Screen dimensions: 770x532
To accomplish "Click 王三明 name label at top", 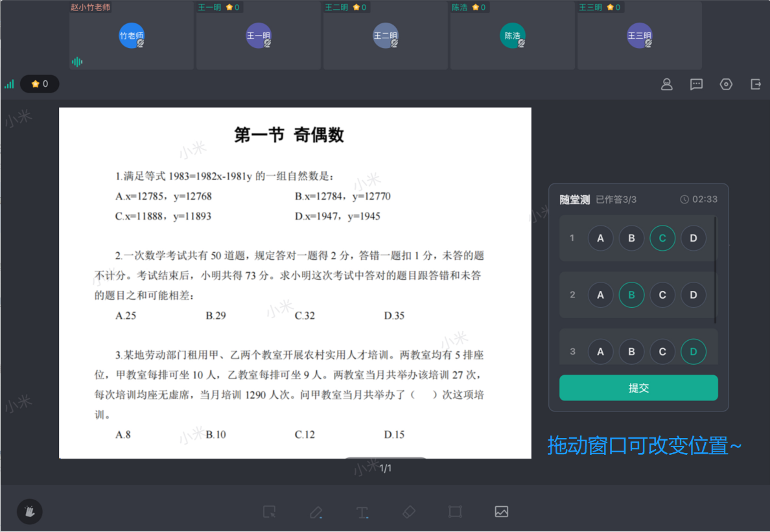I will click(590, 7).
